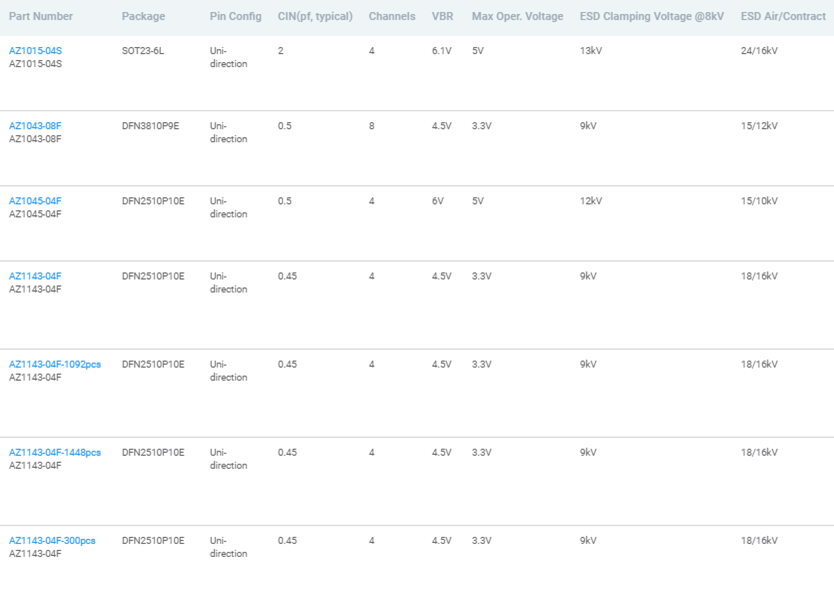This screenshot has height=597, width=834.
Task: Click the VBR column header
Action: (x=443, y=16)
